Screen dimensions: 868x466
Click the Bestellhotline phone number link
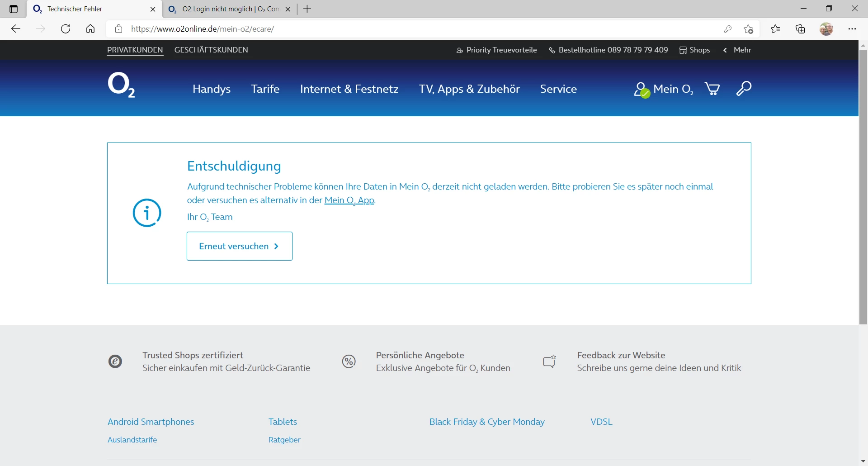(x=609, y=50)
